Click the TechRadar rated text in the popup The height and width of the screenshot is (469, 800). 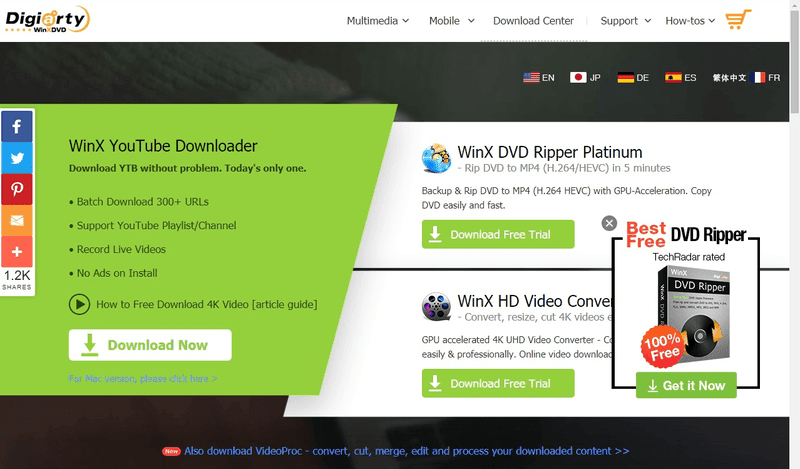click(688, 257)
